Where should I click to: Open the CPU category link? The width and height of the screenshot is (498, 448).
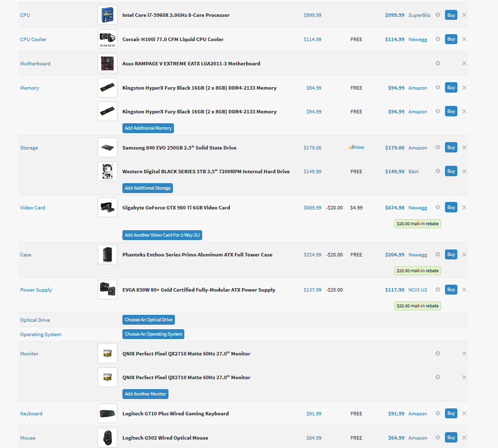click(x=25, y=15)
